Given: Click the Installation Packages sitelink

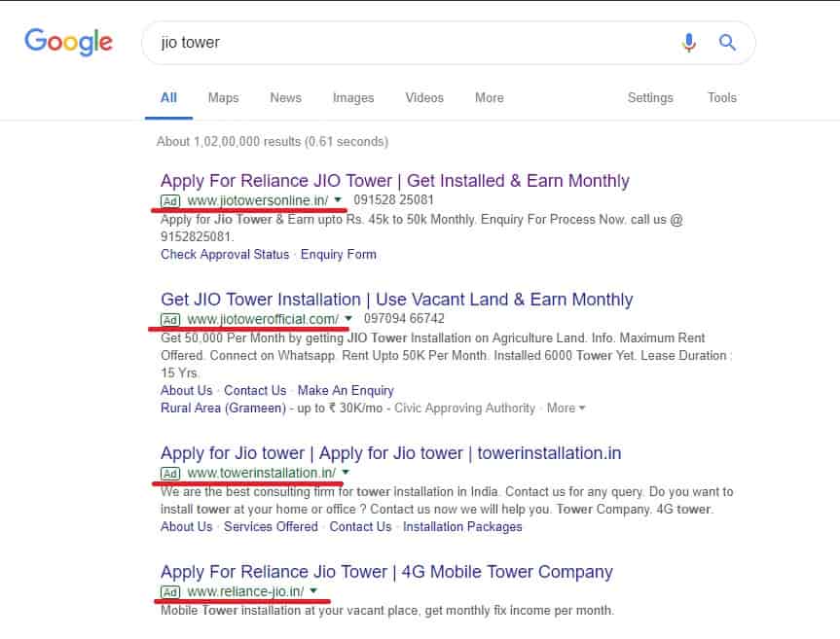Looking at the screenshot, I should (x=461, y=526).
